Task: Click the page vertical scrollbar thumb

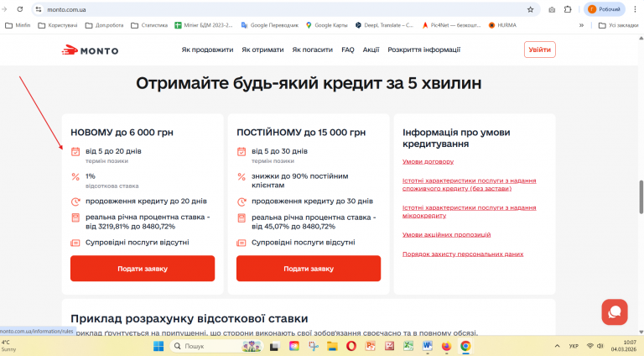Action: 641,197
